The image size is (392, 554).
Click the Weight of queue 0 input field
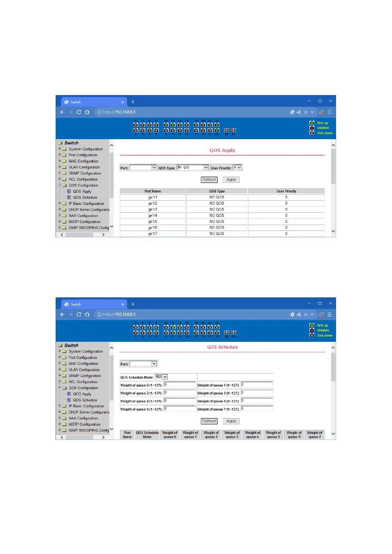pyautogui.click(x=180, y=385)
